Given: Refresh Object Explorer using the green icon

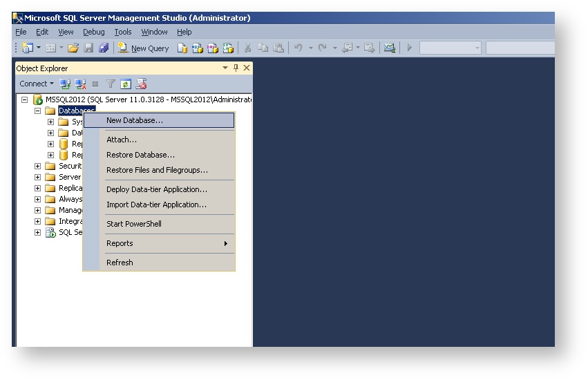Looking at the screenshot, I should click(126, 84).
